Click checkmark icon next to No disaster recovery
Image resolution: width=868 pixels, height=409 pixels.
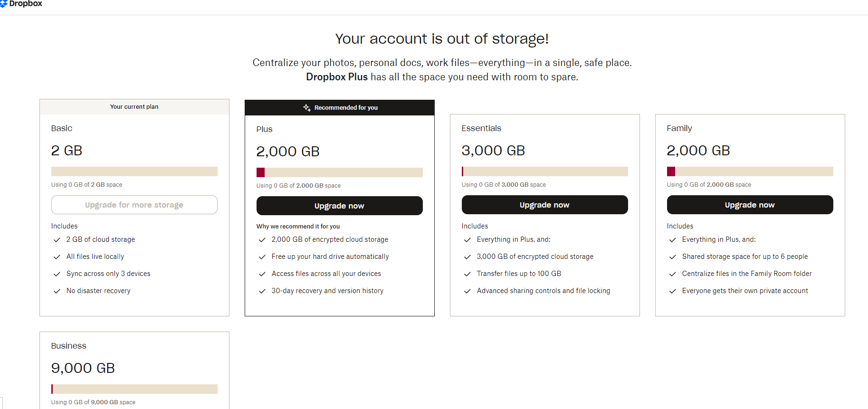[x=57, y=291]
